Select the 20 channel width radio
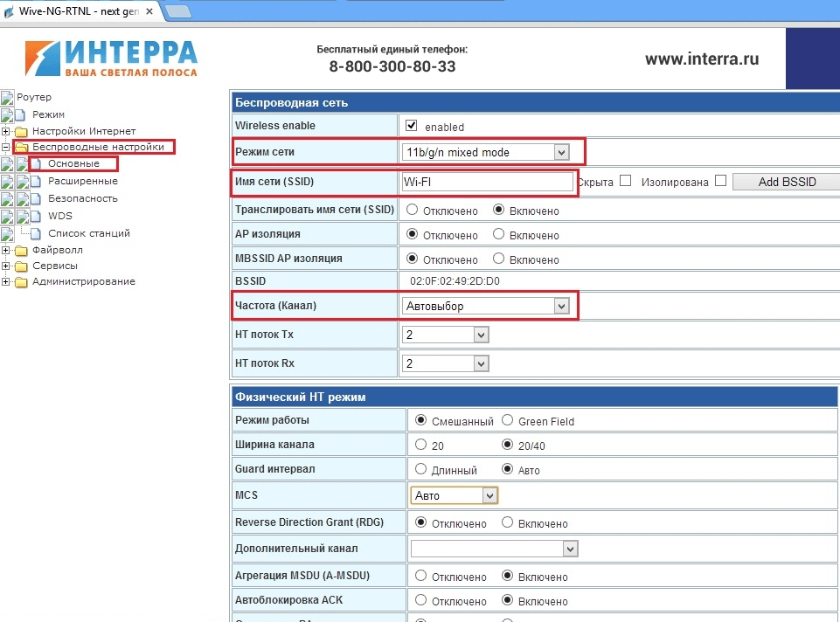Image resolution: width=840 pixels, height=622 pixels. [x=421, y=445]
